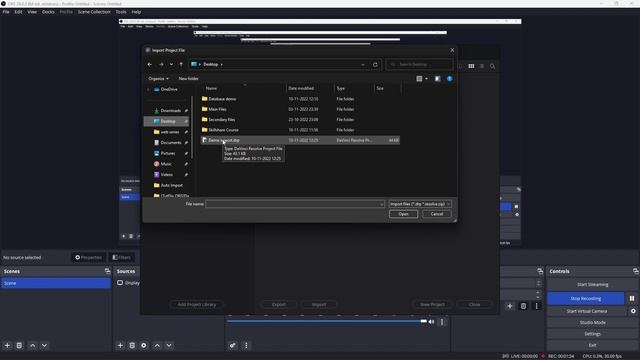Select the Skillshare Course folder
This screenshot has width=640, height=360.
click(x=300, y=130)
